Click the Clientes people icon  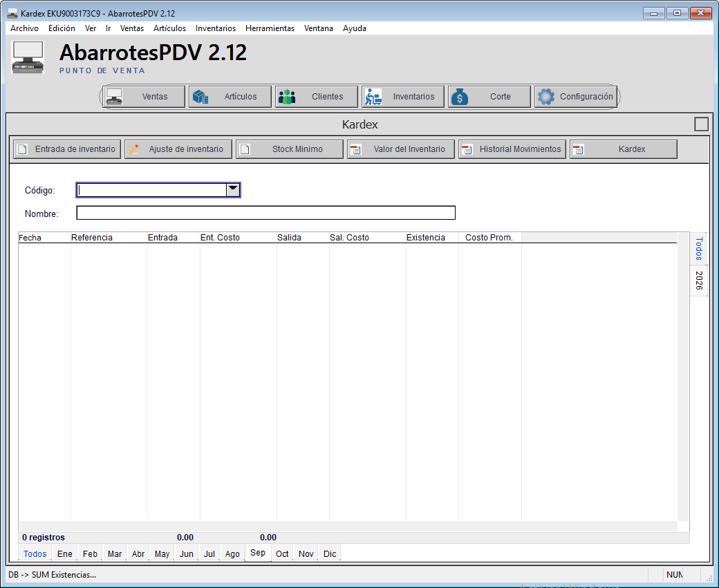point(287,97)
